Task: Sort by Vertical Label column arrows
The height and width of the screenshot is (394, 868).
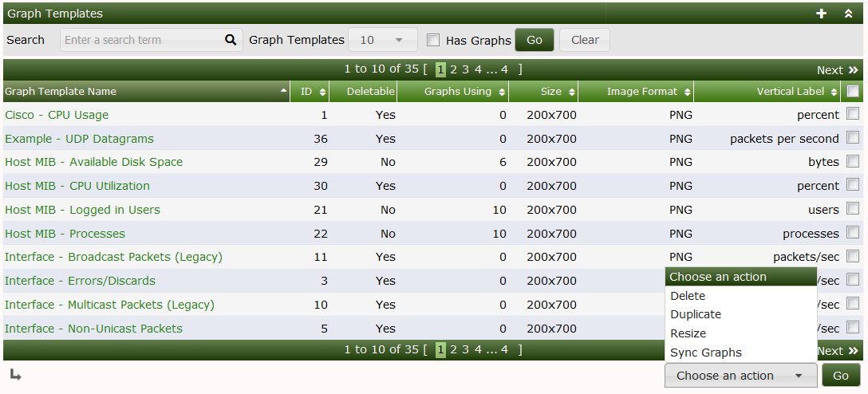Action: pos(834,92)
